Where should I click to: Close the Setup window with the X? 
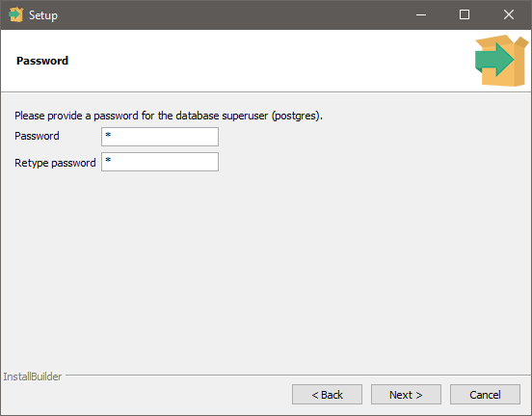click(x=509, y=14)
